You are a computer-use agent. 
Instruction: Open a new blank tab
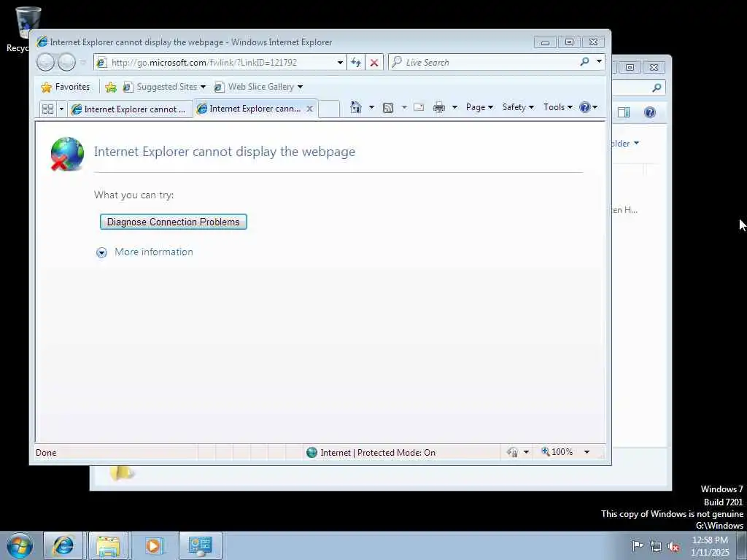329,109
